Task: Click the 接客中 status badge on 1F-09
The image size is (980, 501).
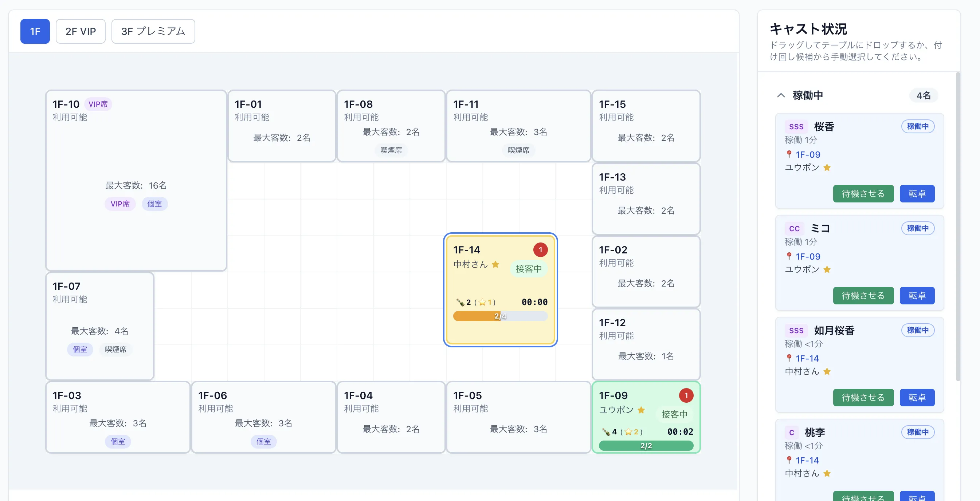Action: pos(674,414)
